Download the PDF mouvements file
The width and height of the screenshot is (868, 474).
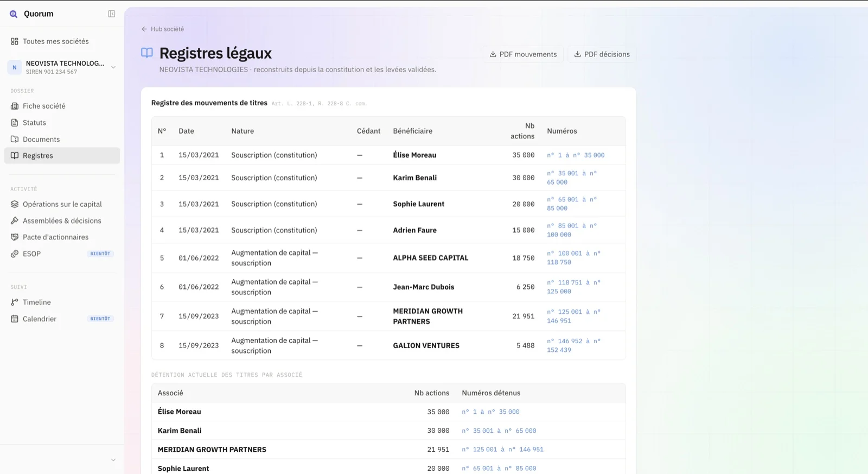523,54
